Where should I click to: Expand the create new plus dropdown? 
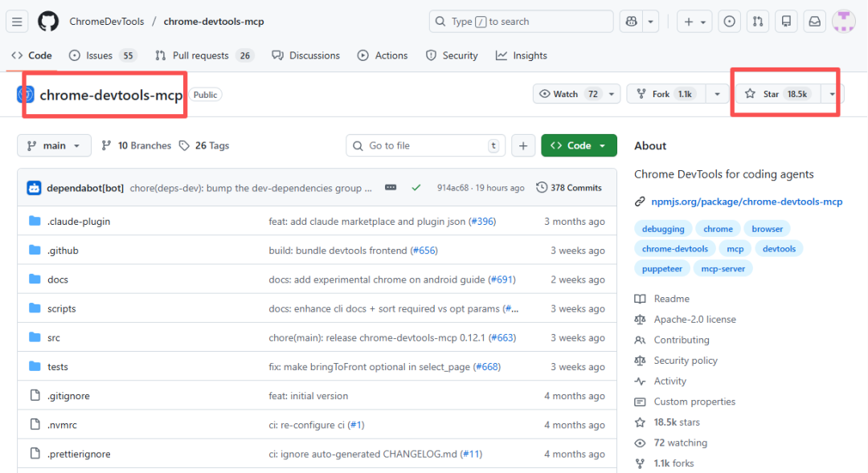694,22
